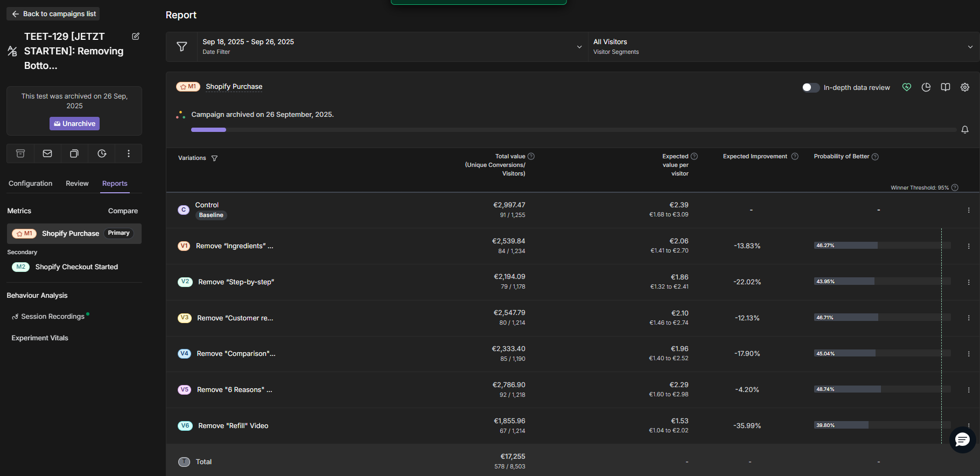
Task: Open row options for Control
Action: tap(969, 210)
